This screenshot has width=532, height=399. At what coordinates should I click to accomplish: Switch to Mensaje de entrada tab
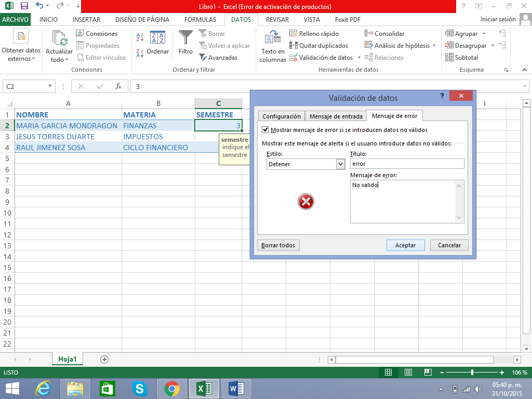tap(336, 116)
